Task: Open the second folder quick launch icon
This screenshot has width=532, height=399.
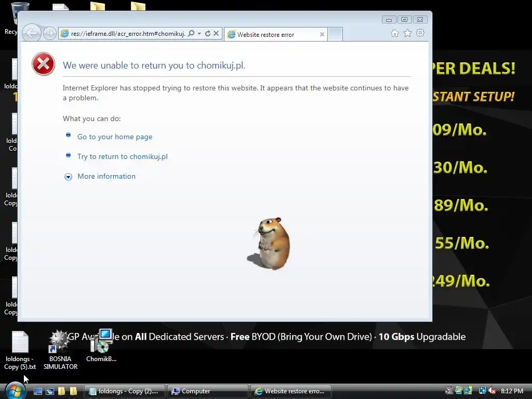Action: pyautogui.click(x=73, y=391)
